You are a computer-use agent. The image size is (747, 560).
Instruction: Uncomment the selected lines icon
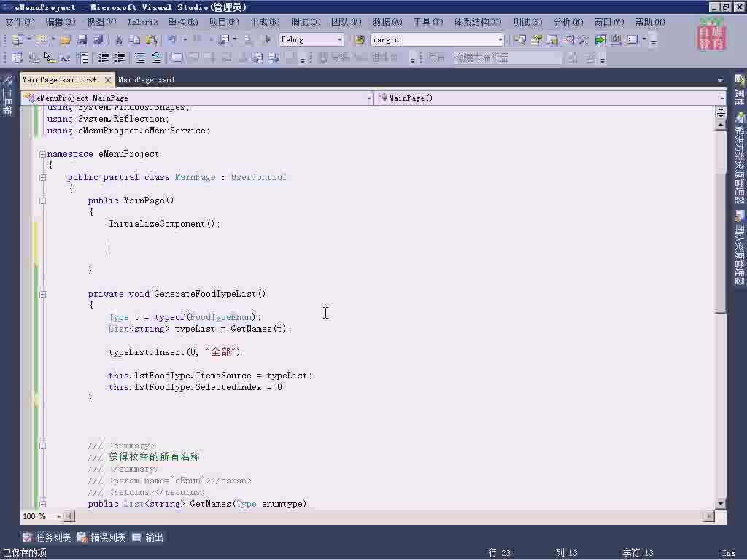pos(156,58)
